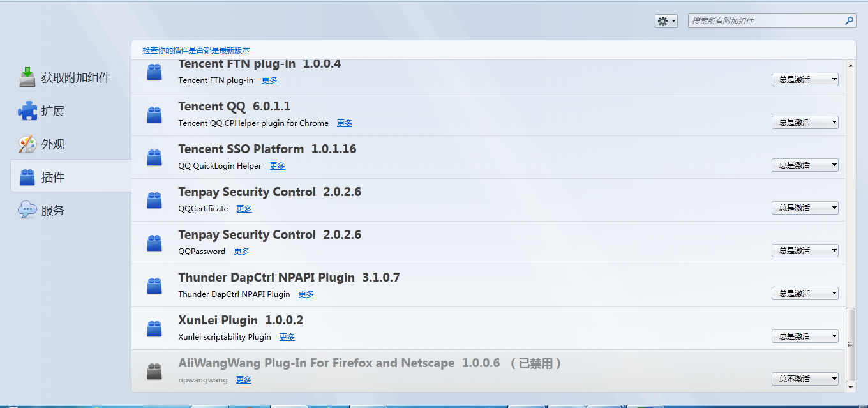This screenshot has width=868, height=408.
Task: Click the check plugins up-to-date link
Action: click(196, 50)
